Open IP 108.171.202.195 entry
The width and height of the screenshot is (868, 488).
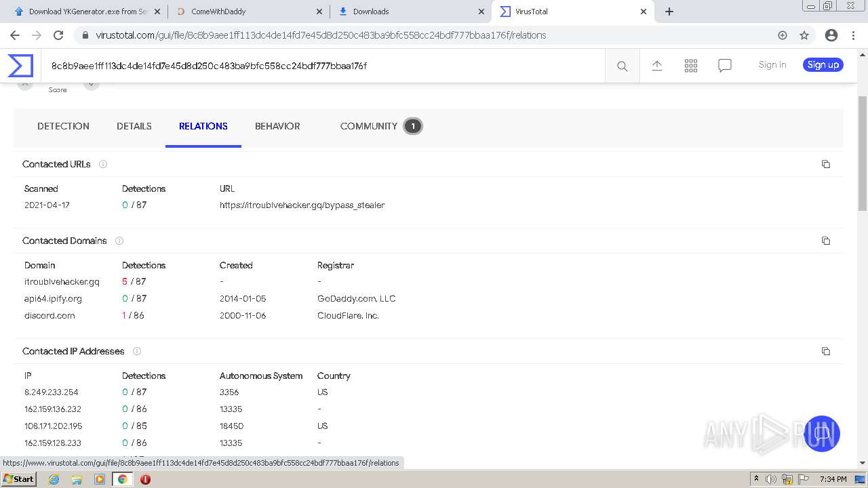click(53, 426)
